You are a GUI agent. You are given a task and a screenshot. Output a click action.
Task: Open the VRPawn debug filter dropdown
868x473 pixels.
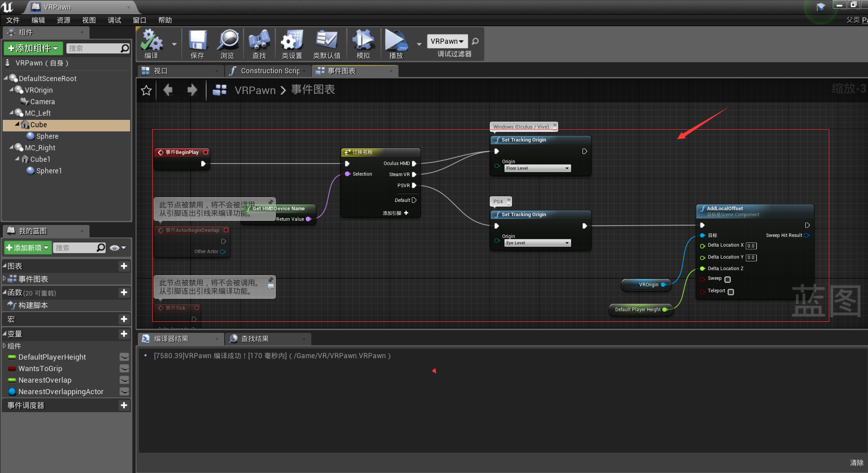pyautogui.click(x=446, y=41)
